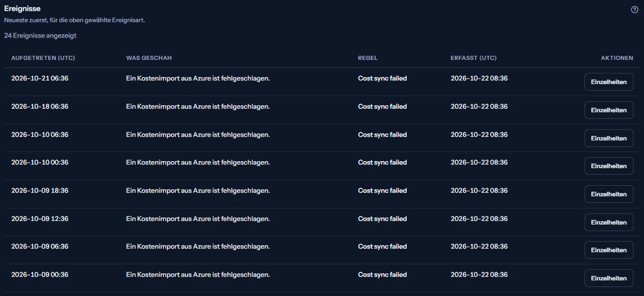Screen dimensions: 644x296
Task: Click the Erfasst timestamp in the last row
Action: pyautogui.click(x=479, y=275)
